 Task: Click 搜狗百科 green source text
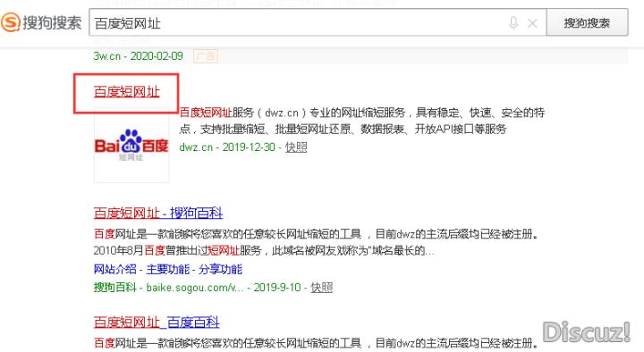[x=115, y=287]
